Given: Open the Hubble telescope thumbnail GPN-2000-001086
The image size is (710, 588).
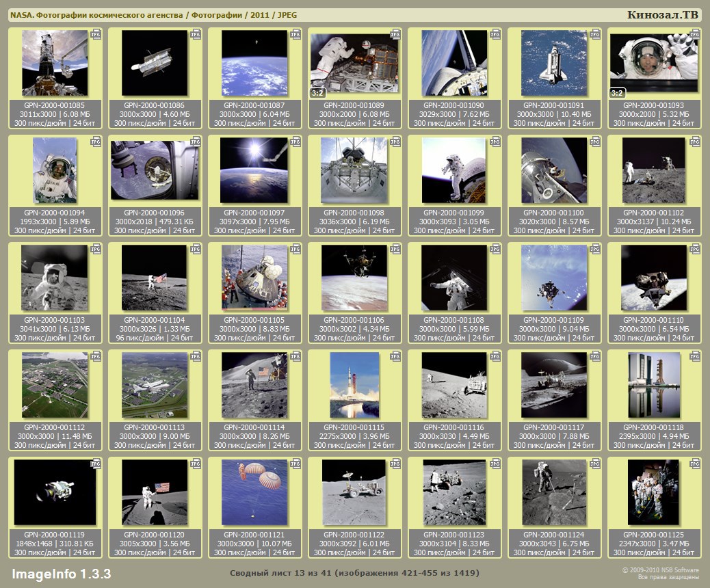Looking at the screenshot, I should [x=155, y=63].
